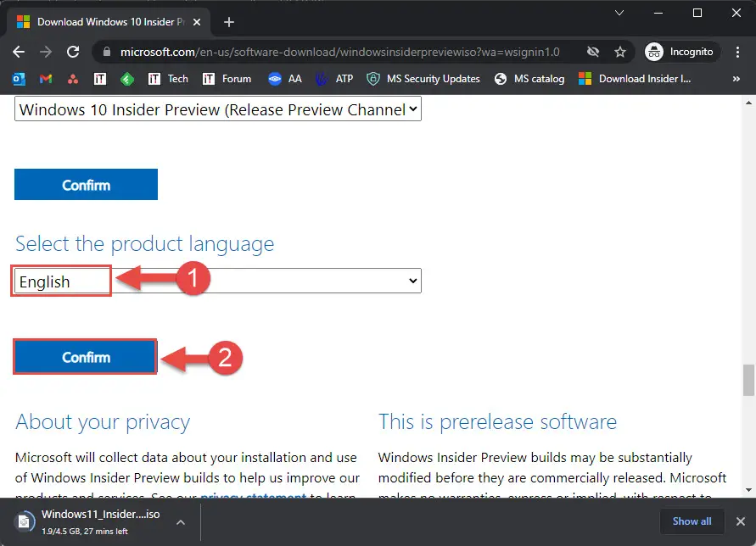Bookmark this page with the star icon

(620, 52)
